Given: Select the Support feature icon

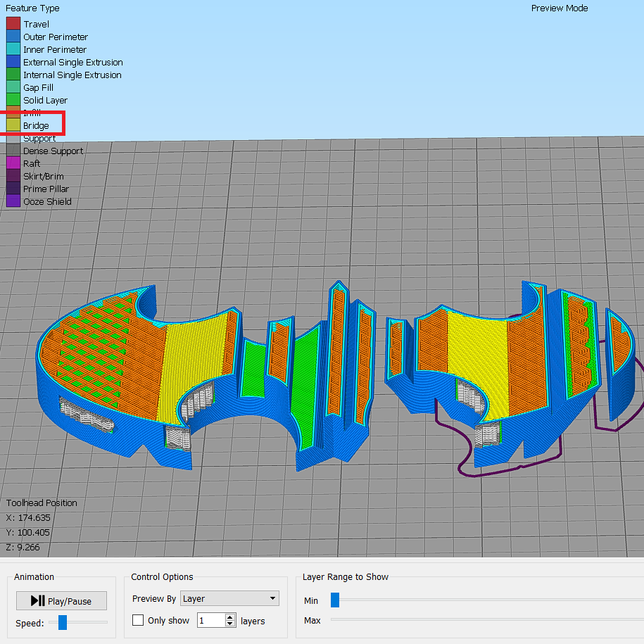Looking at the screenshot, I should tap(13, 138).
